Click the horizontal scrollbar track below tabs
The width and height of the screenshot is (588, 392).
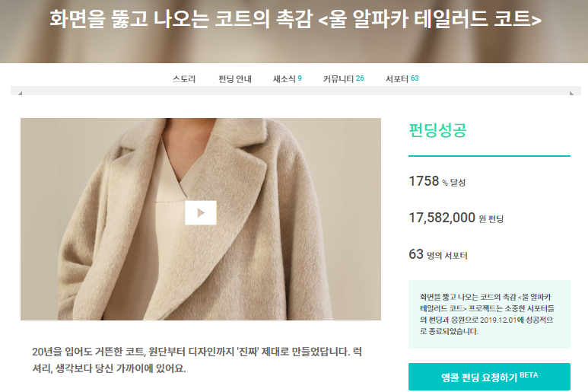(296, 91)
